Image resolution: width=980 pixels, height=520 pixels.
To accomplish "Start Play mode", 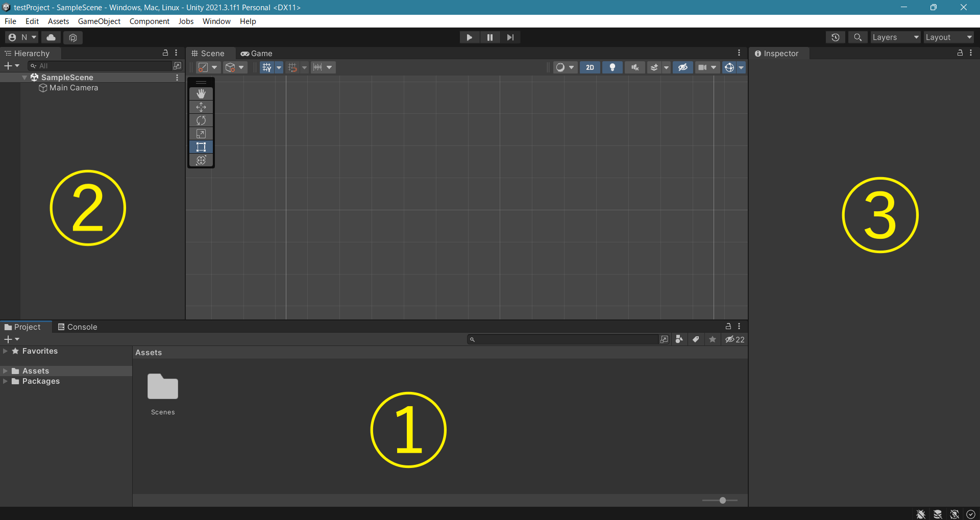I will point(469,37).
